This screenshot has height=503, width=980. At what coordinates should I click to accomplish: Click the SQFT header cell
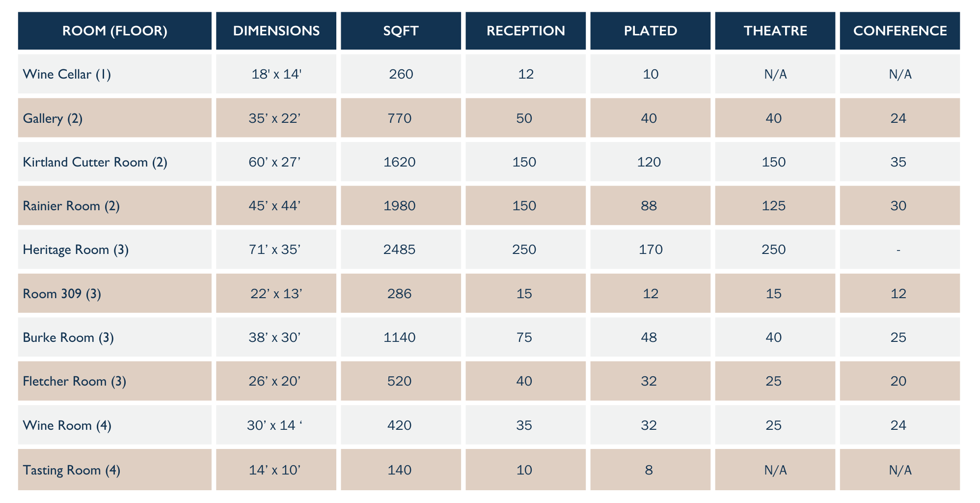401,31
